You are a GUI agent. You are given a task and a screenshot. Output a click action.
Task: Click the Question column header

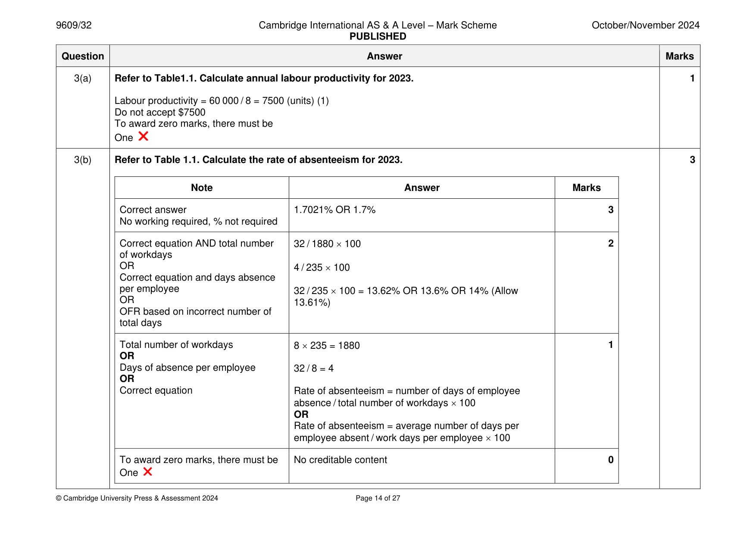click(83, 56)
